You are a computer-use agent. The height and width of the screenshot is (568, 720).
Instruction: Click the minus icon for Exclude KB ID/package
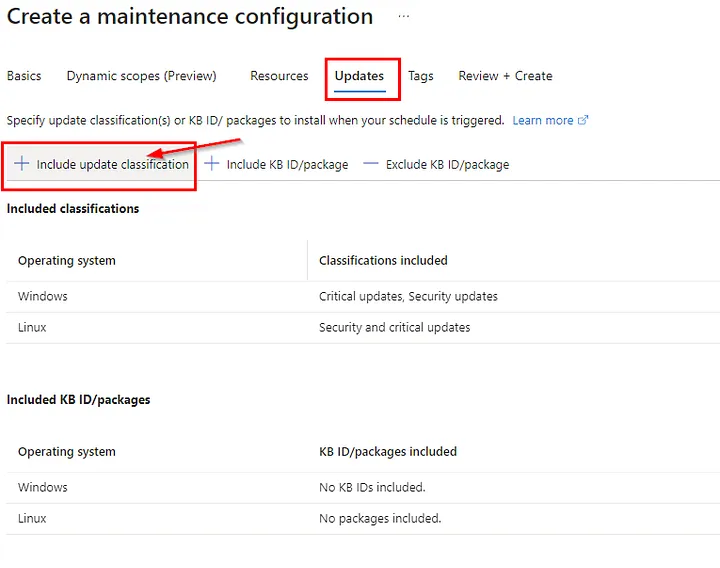tap(371, 164)
